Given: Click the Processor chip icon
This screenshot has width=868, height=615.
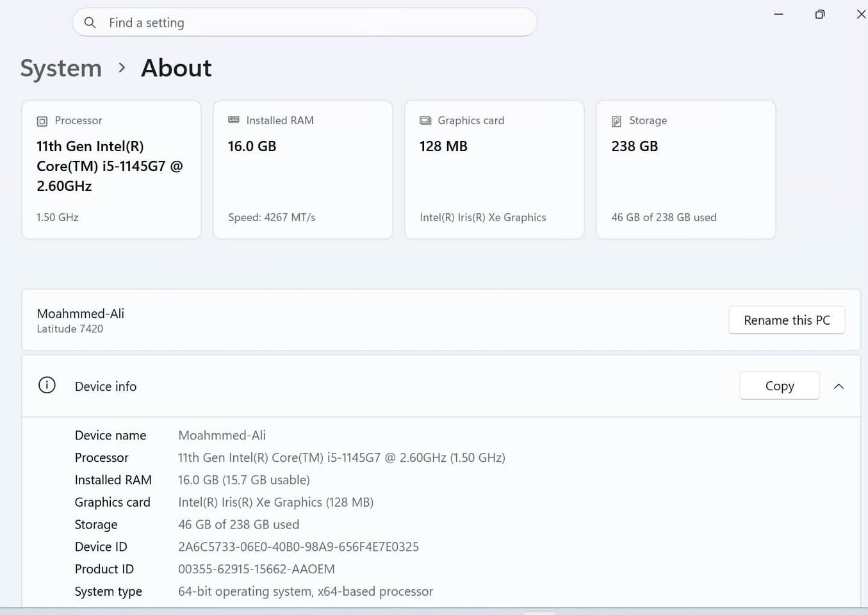Looking at the screenshot, I should [x=42, y=121].
